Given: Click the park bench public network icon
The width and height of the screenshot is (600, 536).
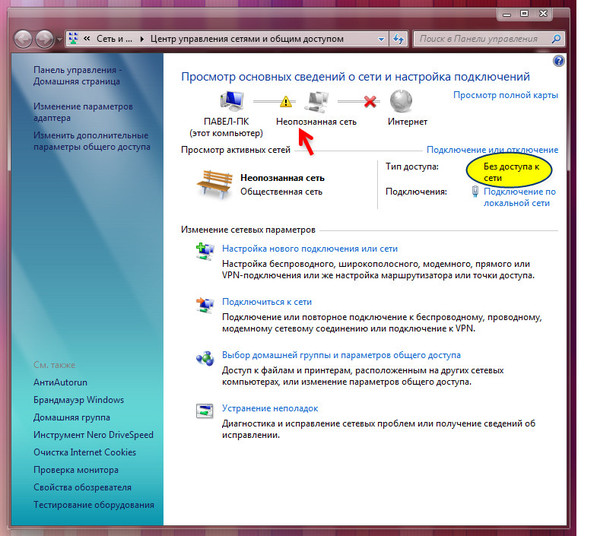Looking at the screenshot, I should (215, 185).
